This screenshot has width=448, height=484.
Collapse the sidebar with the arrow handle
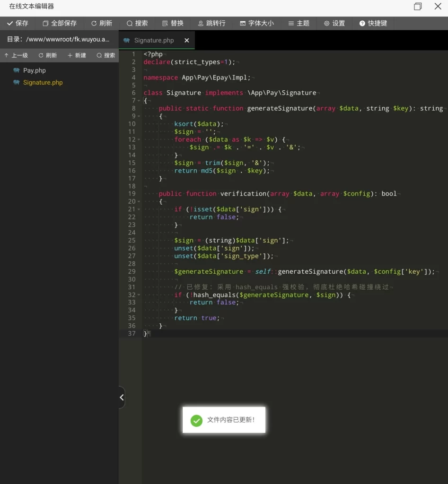pos(122,398)
